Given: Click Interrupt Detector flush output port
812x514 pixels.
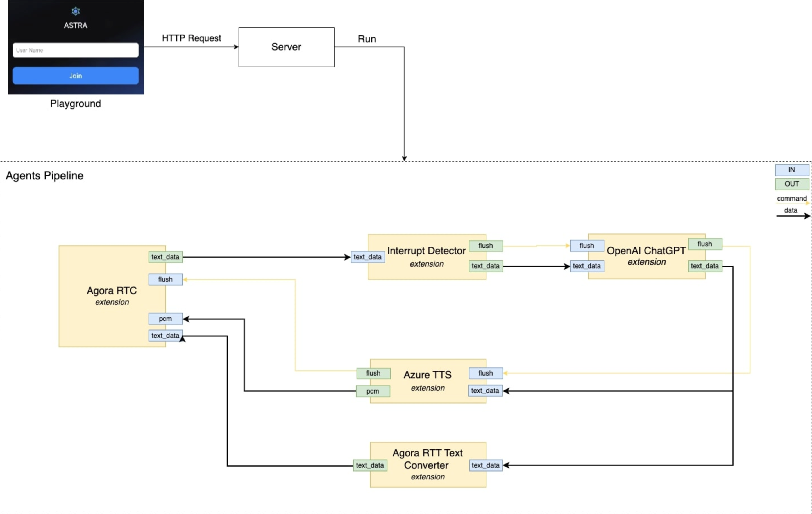Looking at the screenshot, I should (x=486, y=246).
